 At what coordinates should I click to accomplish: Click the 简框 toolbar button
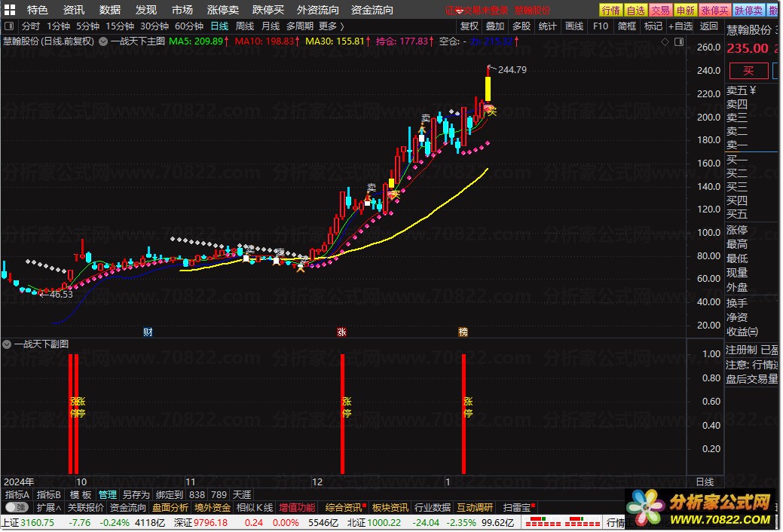pyautogui.click(x=627, y=26)
